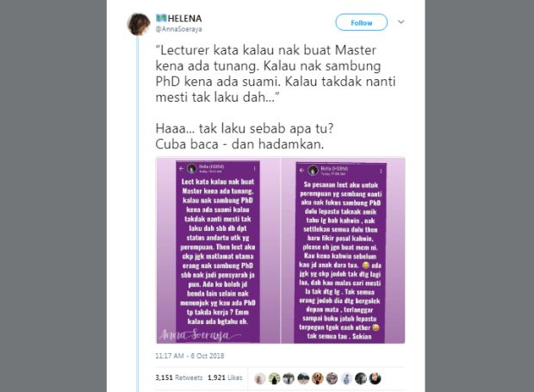The image size is (534, 392).
Task: Open the left purple story screenshot
Action: pos(218,251)
